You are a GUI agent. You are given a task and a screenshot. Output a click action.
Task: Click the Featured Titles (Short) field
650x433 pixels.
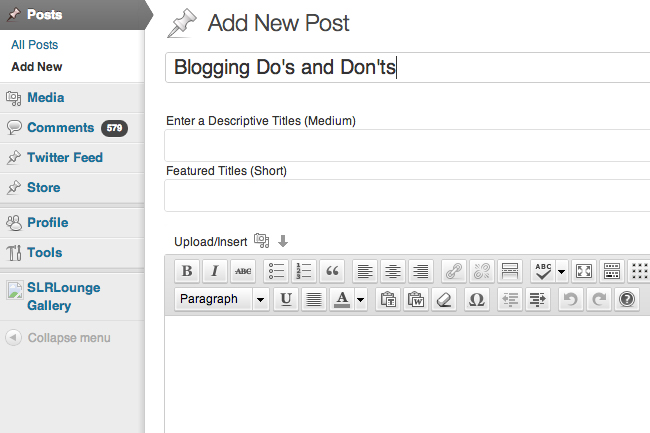point(407,195)
